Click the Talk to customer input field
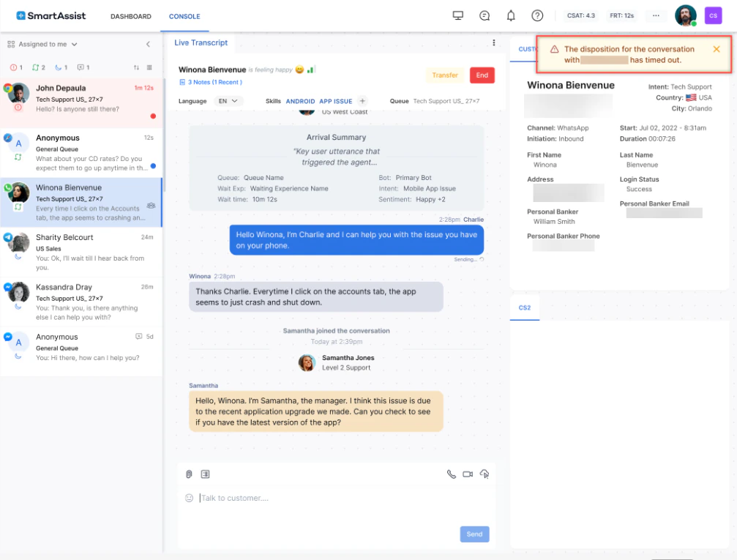 tap(336, 498)
